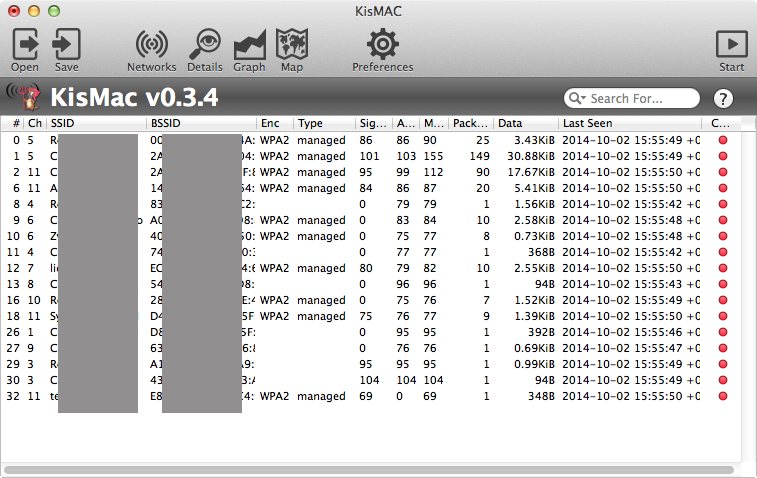Select data cell 1.52KiB
This screenshot has height=478, width=757.
[534, 300]
